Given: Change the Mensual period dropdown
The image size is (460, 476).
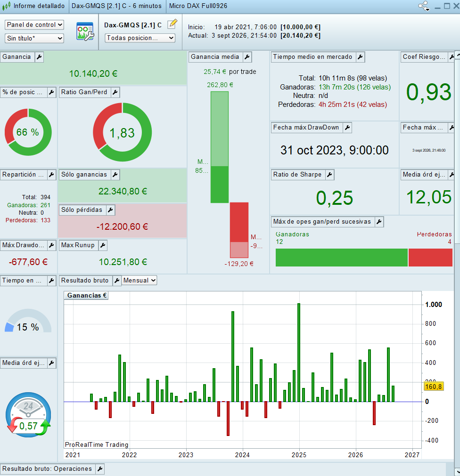Looking at the screenshot, I should tap(139, 281).
